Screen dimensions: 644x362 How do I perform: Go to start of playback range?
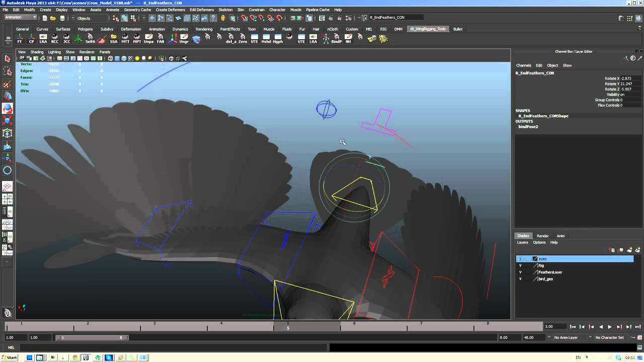pos(573,327)
